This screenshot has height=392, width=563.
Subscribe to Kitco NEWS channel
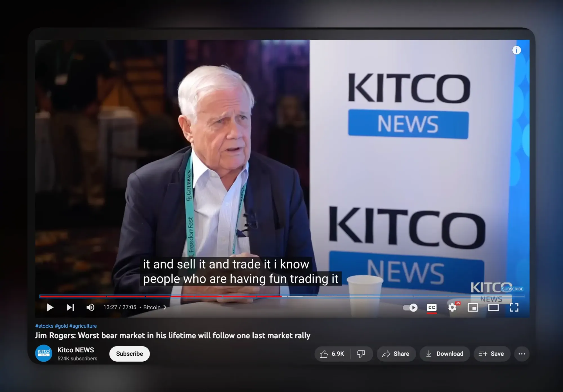tap(129, 354)
